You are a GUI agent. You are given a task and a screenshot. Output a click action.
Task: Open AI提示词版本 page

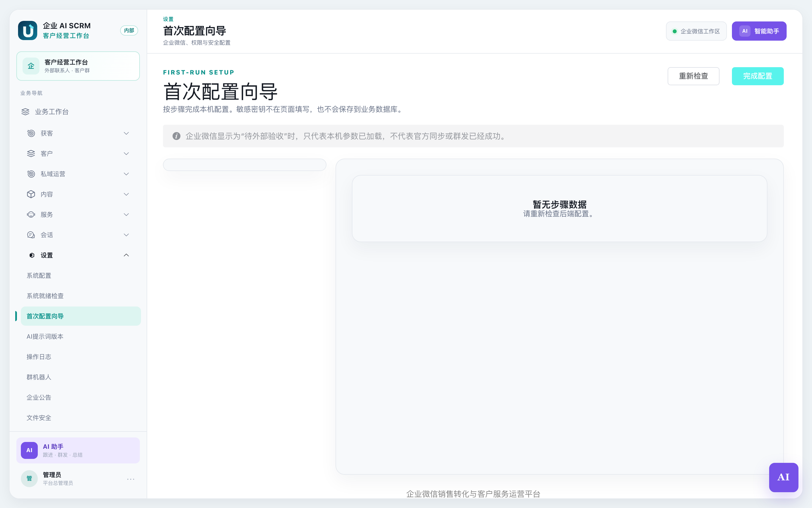point(81,337)
